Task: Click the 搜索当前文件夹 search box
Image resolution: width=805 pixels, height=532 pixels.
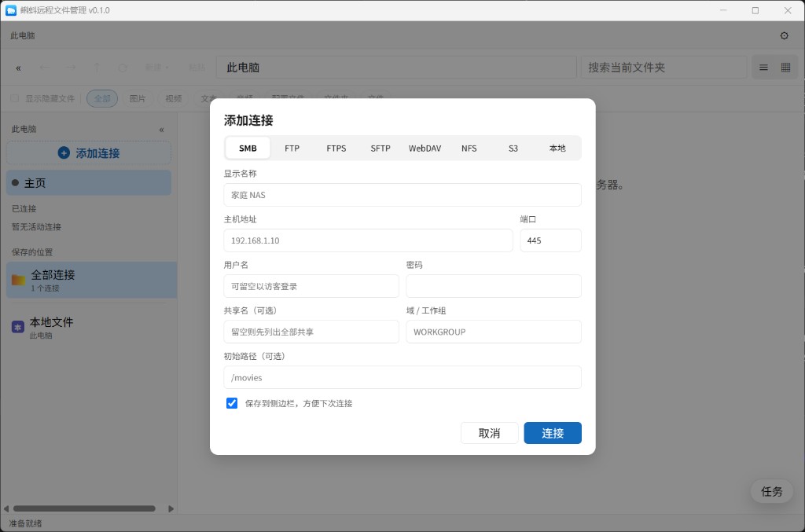Action: 663,68
